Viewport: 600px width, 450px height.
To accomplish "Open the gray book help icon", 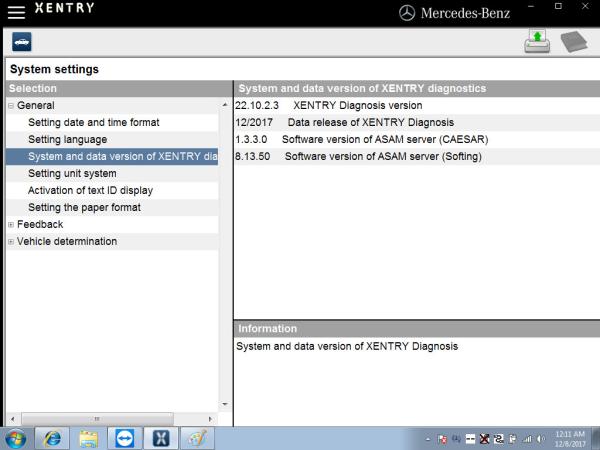I will [574, 41].
